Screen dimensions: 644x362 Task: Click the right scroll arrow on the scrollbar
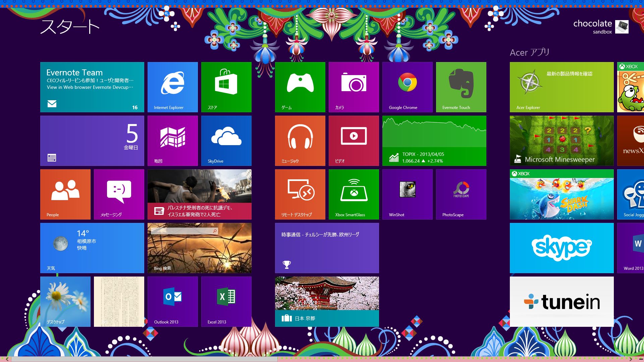(631, 359)
